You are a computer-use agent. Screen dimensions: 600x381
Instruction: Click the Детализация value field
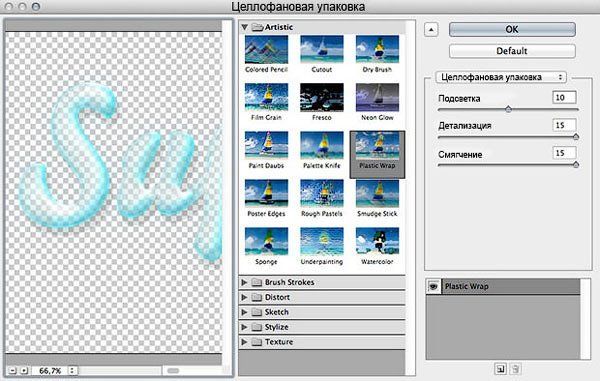[x=564, y=125]
